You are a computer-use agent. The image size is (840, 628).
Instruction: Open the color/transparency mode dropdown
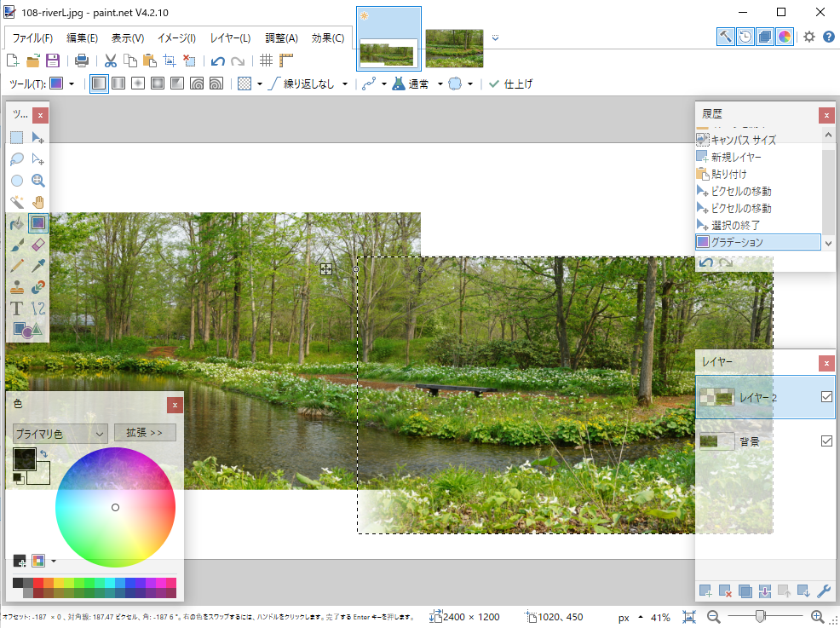(x=260, y=84)
